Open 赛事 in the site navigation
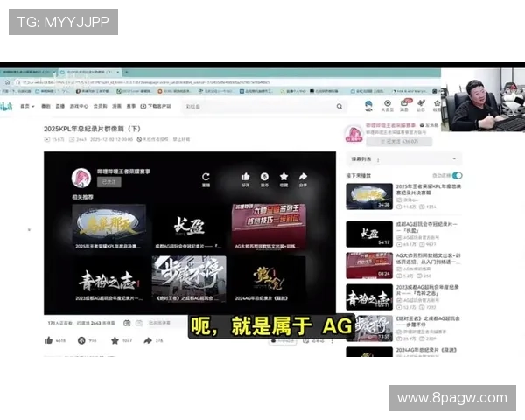 tap(131, 106)
